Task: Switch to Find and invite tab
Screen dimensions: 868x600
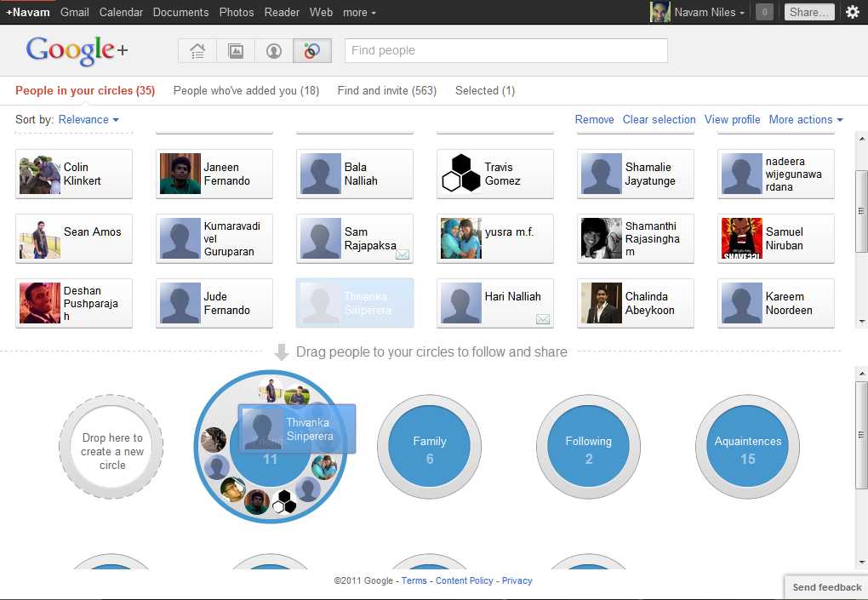Action: (386, 91)
